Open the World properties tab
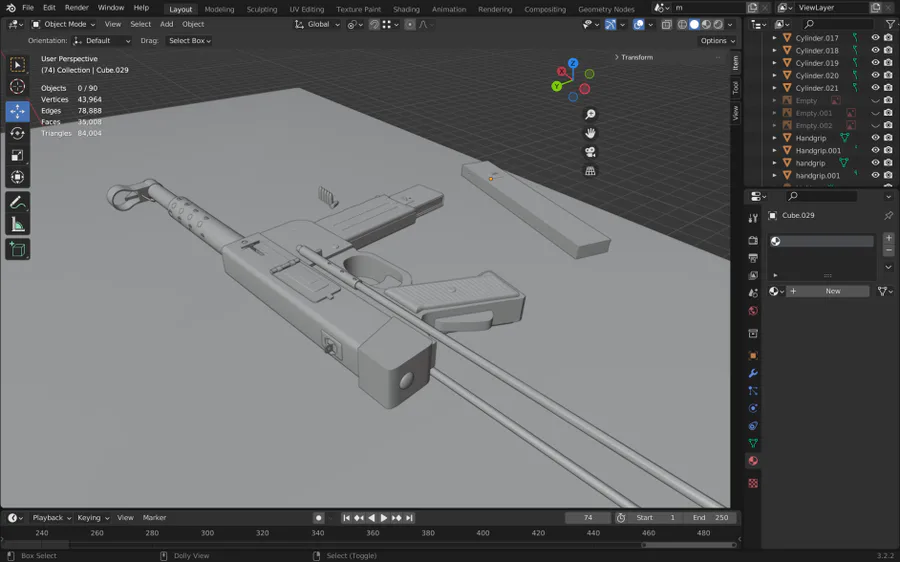 click(753, 311)
